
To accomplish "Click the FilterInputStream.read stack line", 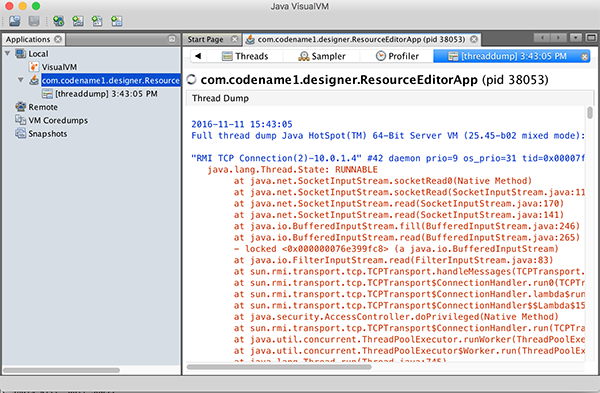I will coord(393,260).
